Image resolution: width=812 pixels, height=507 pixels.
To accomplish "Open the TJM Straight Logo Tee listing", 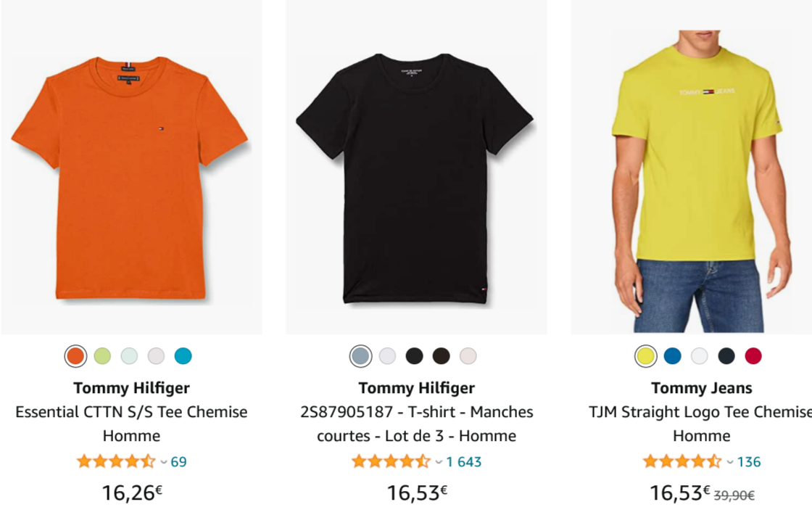I will tap(701, 424).
